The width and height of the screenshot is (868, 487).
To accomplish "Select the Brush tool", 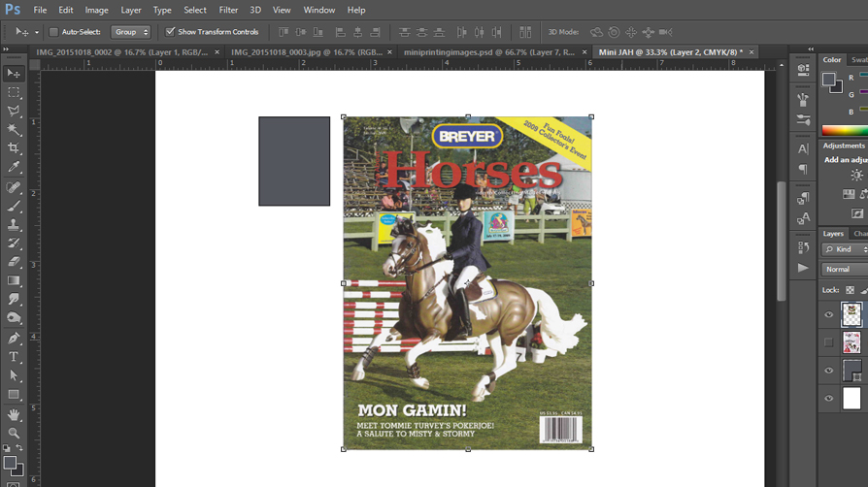I will coord(14,206).
